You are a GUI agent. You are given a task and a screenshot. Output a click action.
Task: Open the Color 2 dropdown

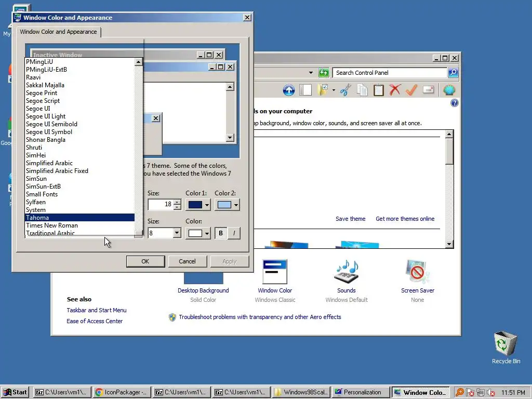pos(236,205)
